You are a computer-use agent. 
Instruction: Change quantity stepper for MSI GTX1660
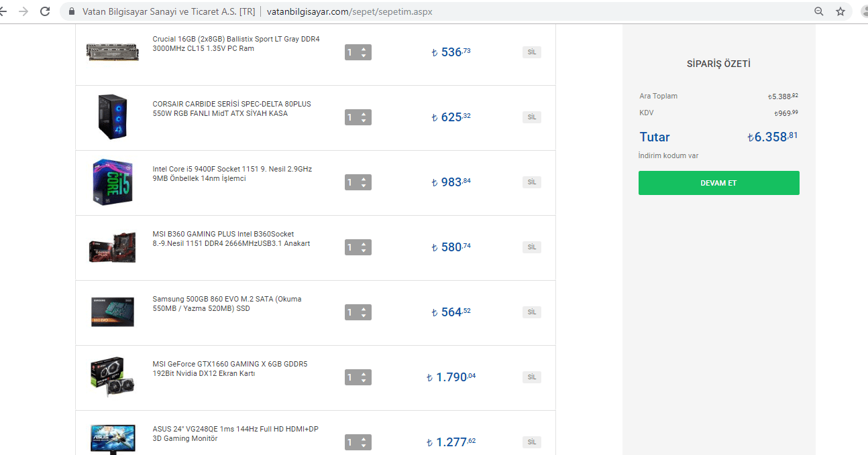(358, 377)
